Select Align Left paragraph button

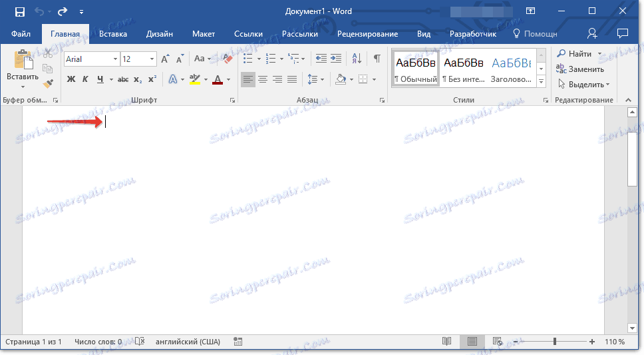click(x=248, y=79)
